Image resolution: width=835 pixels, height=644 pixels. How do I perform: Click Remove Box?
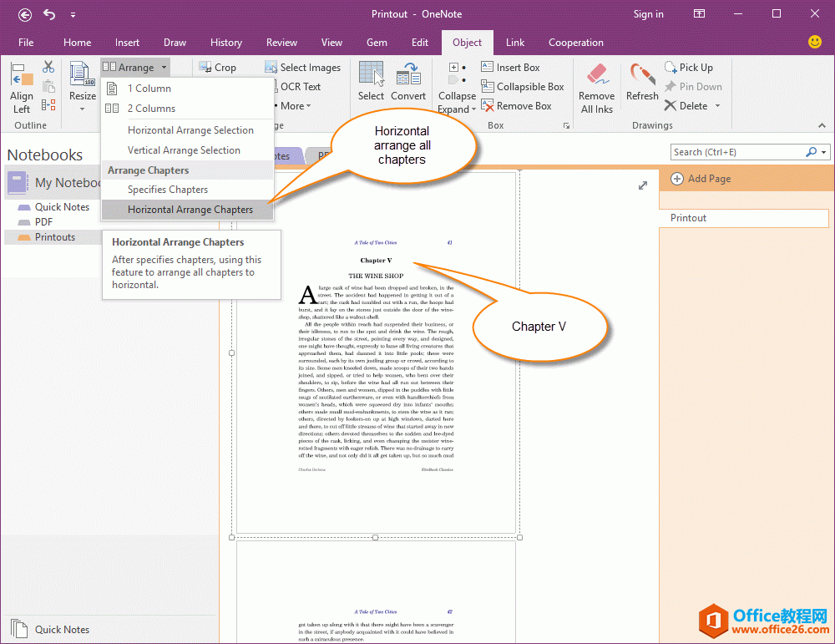coord(515,106)
